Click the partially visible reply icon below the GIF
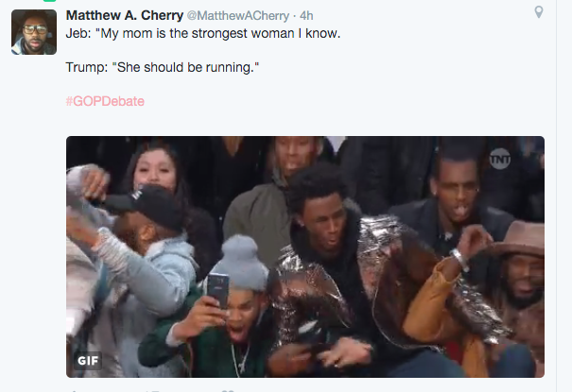 (x=74, y=389)
